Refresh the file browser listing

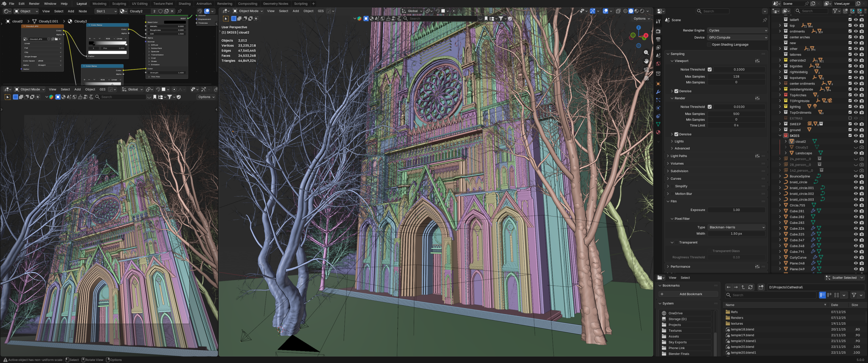(x=750, y=287)
